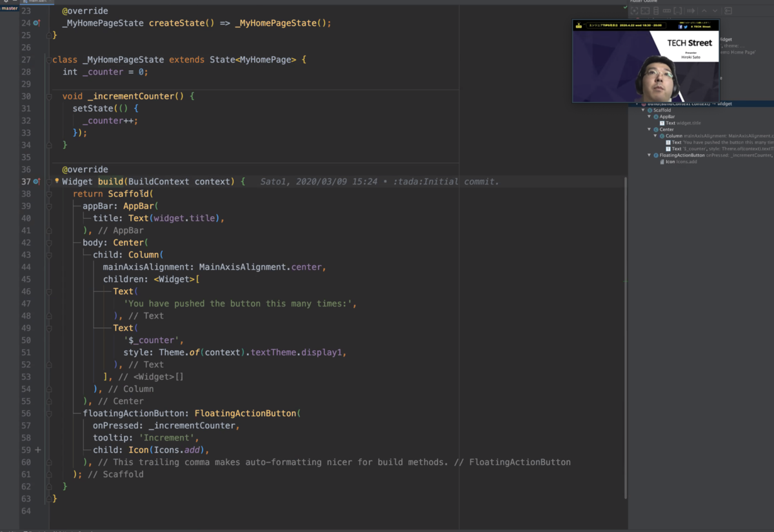
Task: Click the Scaffold class icon in the outline tree
Action: tap(650, 110)
